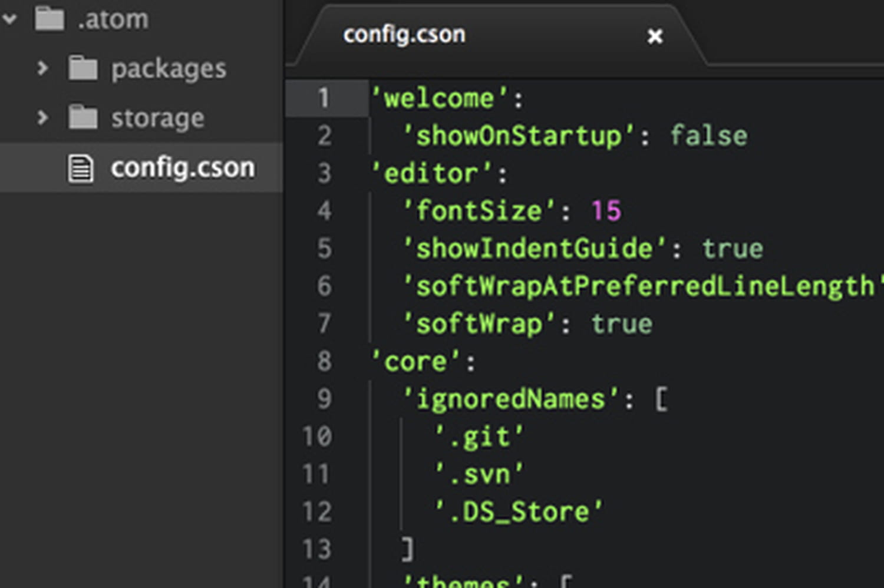Image resolution: width=884 pixels, height=588 pixels.
Task: Click the showOnStartup false value
Action: coord(708,136)
